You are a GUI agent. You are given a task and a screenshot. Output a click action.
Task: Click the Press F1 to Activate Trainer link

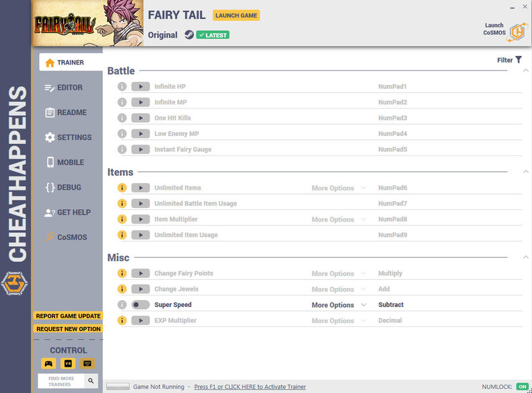coord(250,386)
